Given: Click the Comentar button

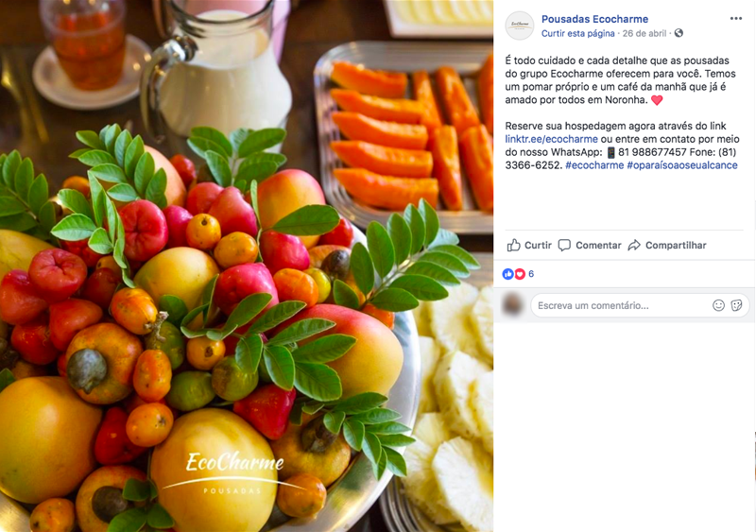Looking at the screenshot, I should [589, 245].
